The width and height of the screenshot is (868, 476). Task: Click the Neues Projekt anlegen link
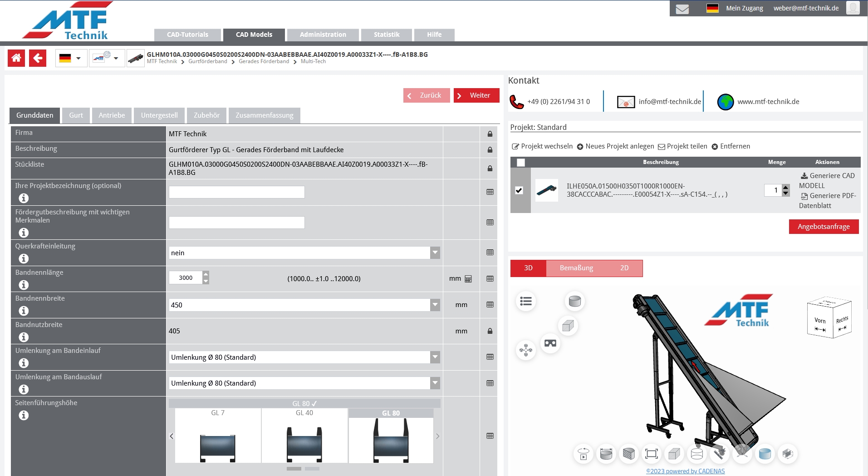click(616, 146)
